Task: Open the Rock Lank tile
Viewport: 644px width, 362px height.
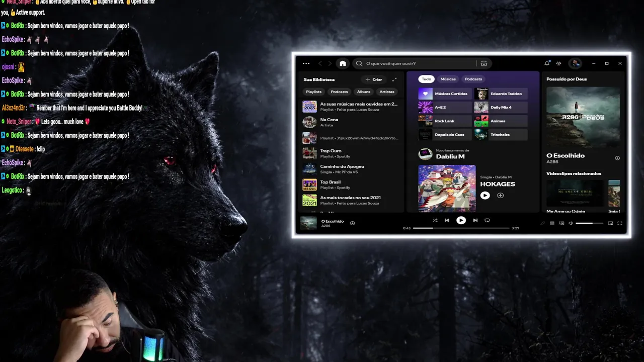Action: (x=445, y=121)
